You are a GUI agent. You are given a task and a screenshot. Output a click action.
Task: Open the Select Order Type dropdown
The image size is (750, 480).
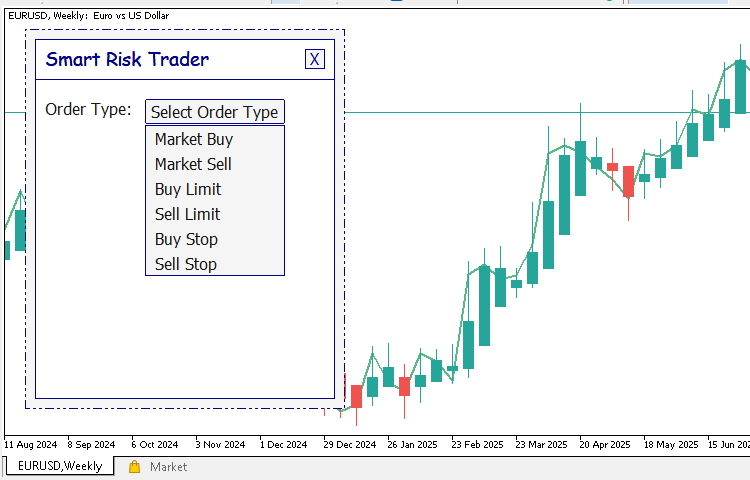point(215,112)
